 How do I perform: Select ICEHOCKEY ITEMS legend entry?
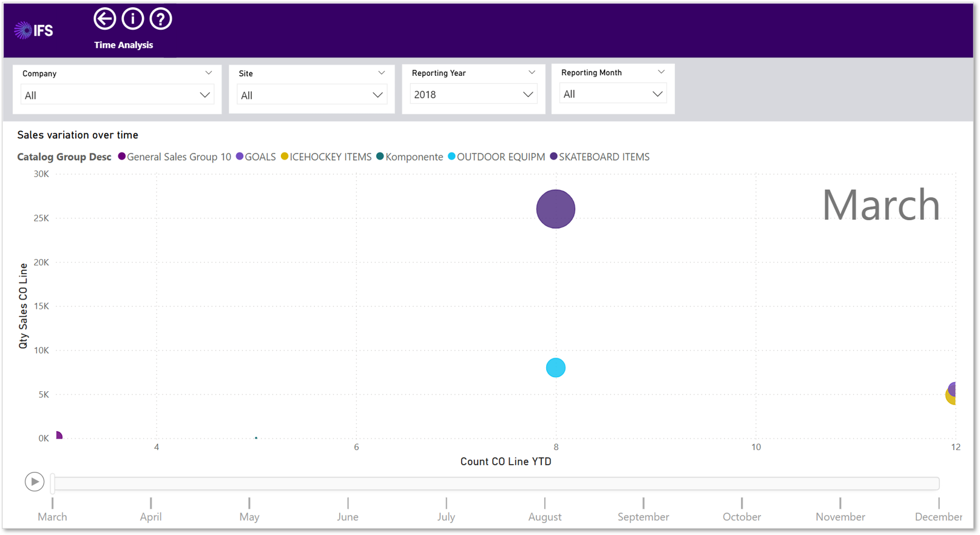(x=326, y=156)
